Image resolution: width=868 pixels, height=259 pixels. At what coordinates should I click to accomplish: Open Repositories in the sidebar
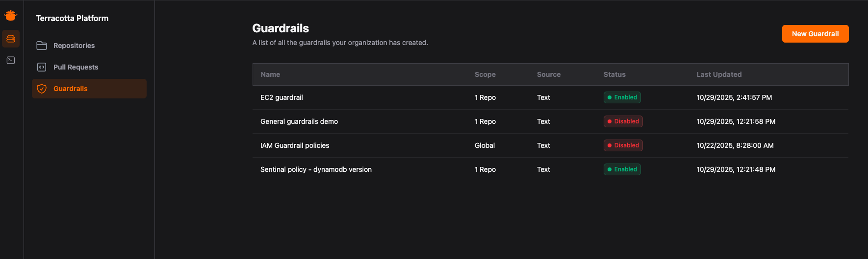74,46
